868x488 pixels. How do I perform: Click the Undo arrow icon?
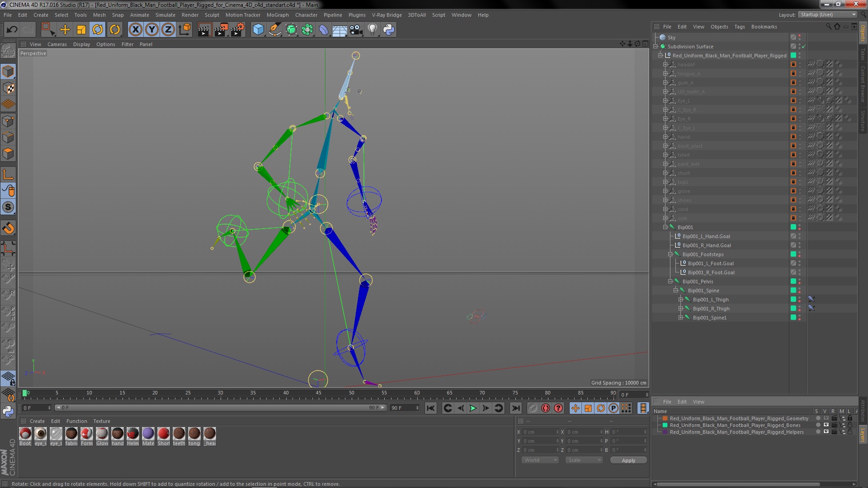(x=12, y=30)
